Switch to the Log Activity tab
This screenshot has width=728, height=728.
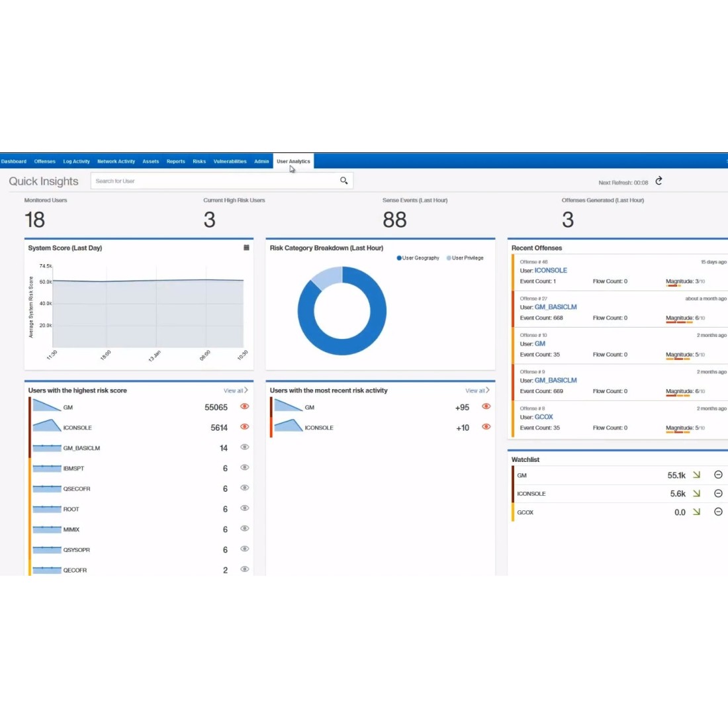tap(76, 161)
